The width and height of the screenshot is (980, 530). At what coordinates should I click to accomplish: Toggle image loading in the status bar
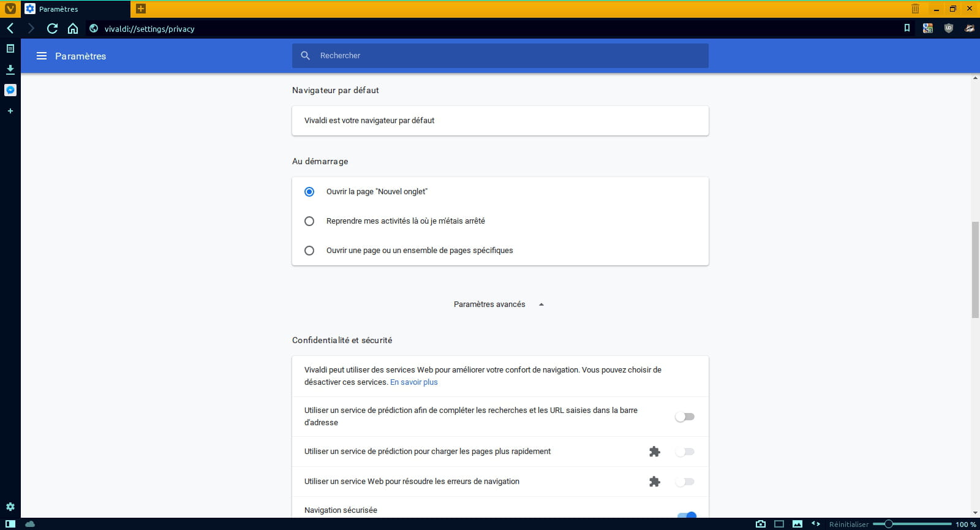click(797, 524)
